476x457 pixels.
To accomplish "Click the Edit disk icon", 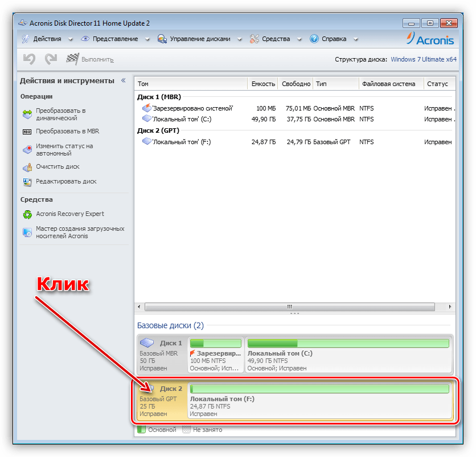I will click(x=27, y=182).
